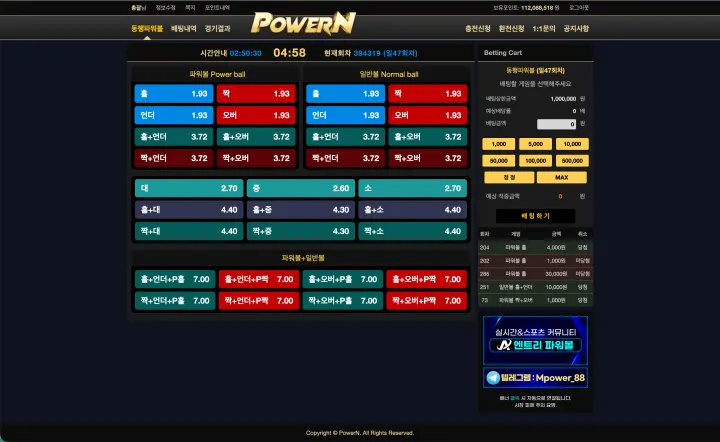Pick Power ball 짝+오버 3.72
The width and height of the screenshot is (720, 442).
tap(256, 158)
